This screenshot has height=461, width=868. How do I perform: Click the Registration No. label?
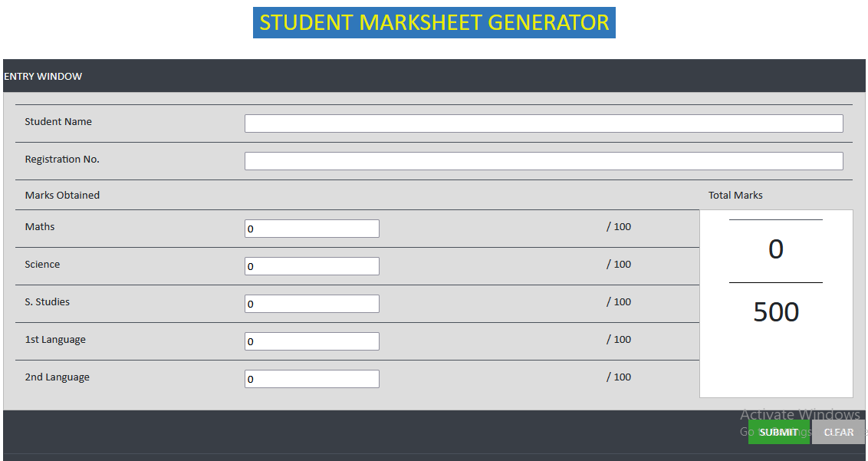pos(62,160)
